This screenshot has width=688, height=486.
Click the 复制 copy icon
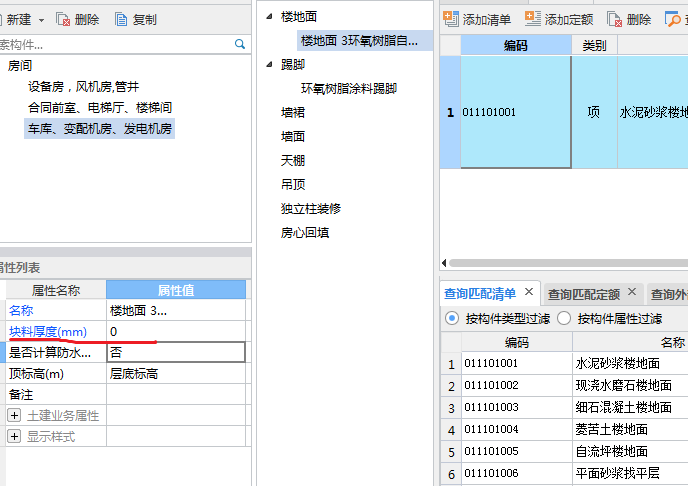121,19
